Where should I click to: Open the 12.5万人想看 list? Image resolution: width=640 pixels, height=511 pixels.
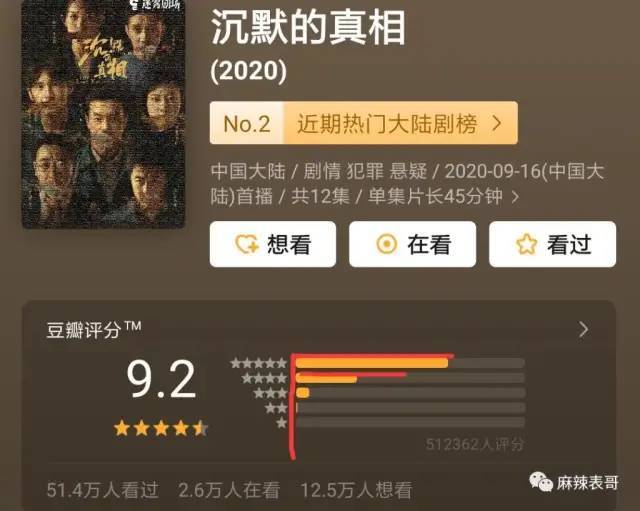tap(356, 490)
